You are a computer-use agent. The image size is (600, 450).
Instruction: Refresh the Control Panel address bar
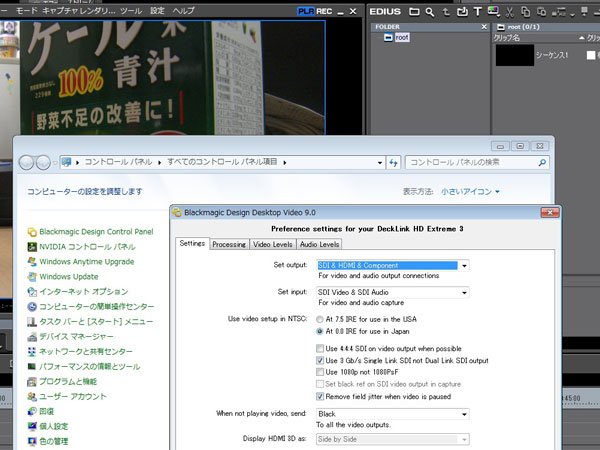pyautogui.click(x=393, y=163)
